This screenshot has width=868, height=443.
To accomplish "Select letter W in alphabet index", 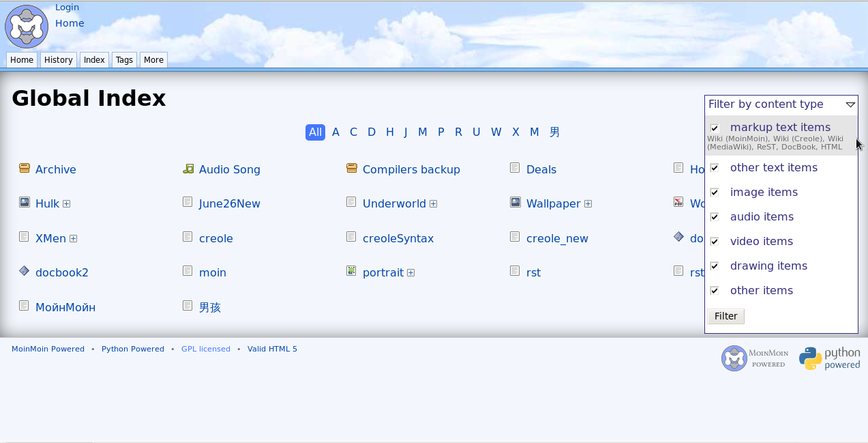I will 496,132.
